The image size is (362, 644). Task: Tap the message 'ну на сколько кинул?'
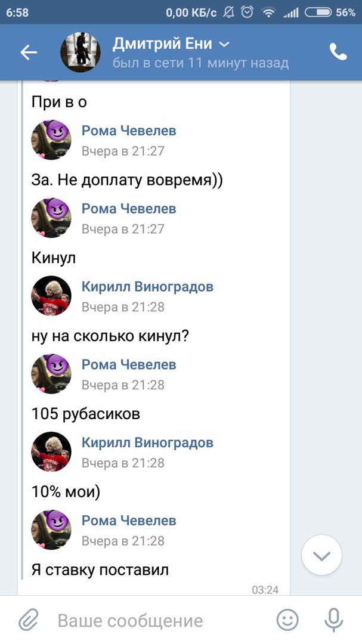[x=110, y=336]
